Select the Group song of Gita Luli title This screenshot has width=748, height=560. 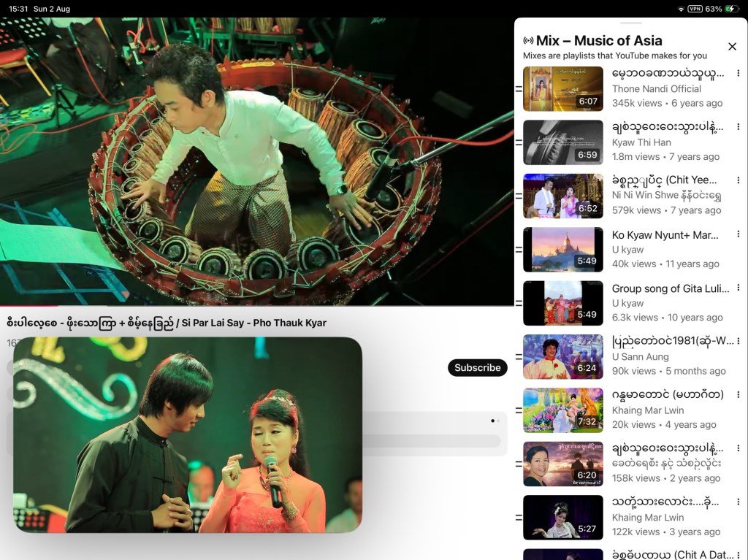click(x=671, y=288)
